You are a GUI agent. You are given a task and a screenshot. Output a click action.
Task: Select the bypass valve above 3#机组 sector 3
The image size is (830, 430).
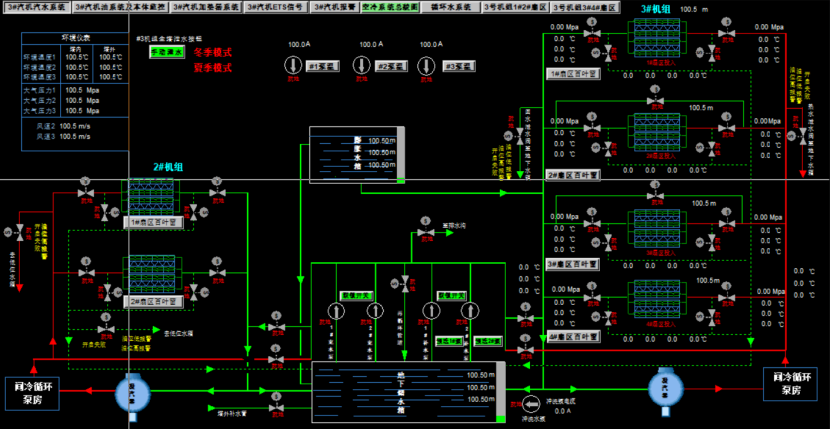click(655, 195)
